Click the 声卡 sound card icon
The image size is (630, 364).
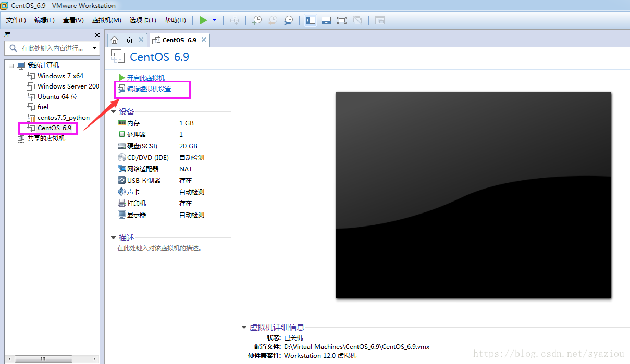click(122, 192)
